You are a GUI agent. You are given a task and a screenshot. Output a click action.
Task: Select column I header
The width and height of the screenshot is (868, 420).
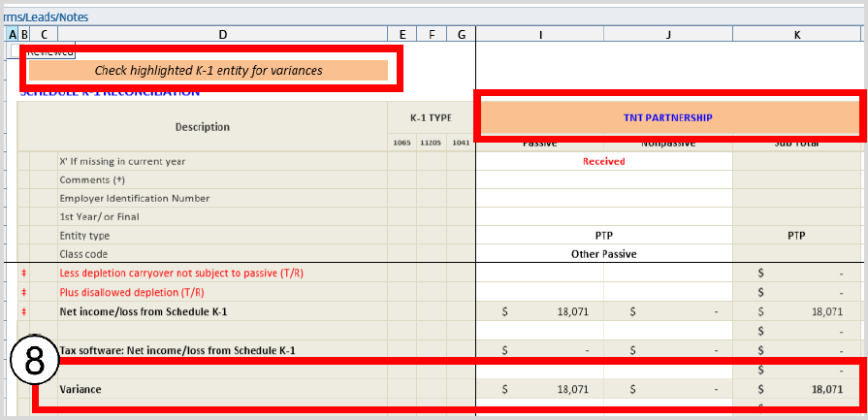[540, 35]
